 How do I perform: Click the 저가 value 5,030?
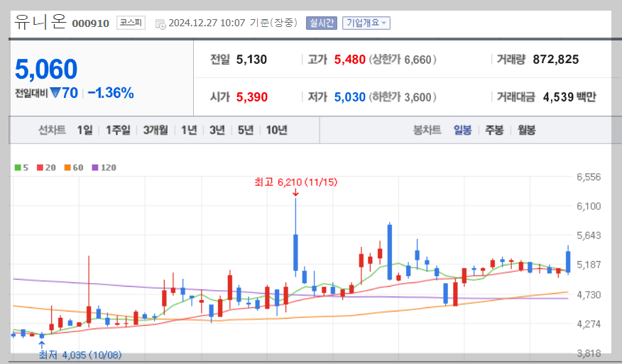coord(349,97)
